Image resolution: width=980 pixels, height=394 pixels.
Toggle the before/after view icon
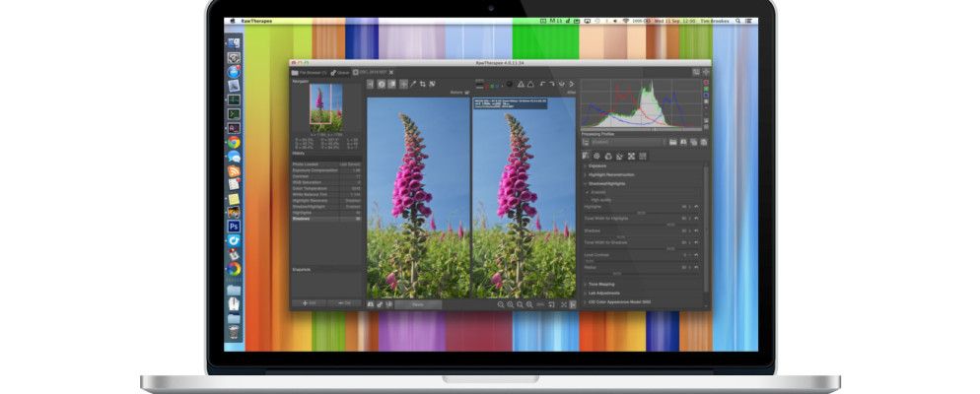coord(391,84)
